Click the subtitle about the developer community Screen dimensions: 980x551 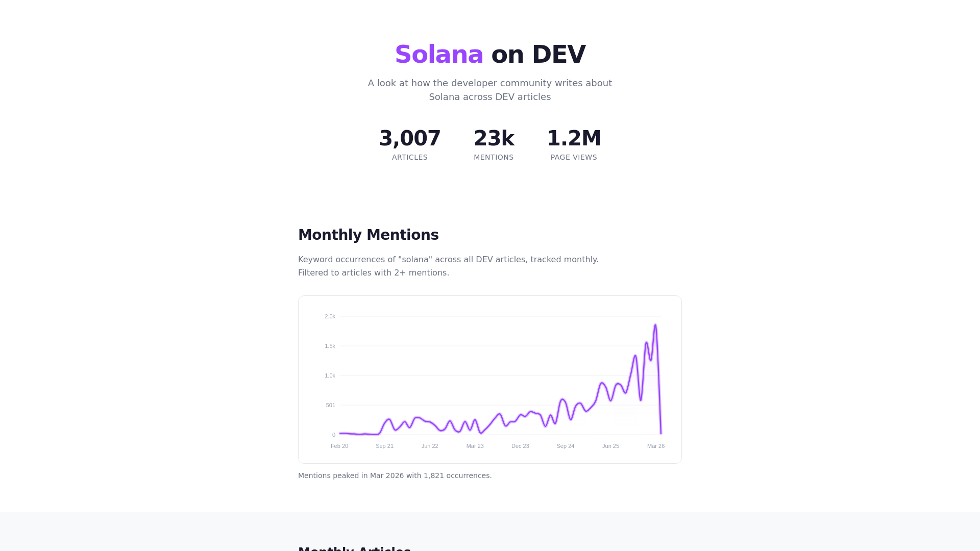489,90
